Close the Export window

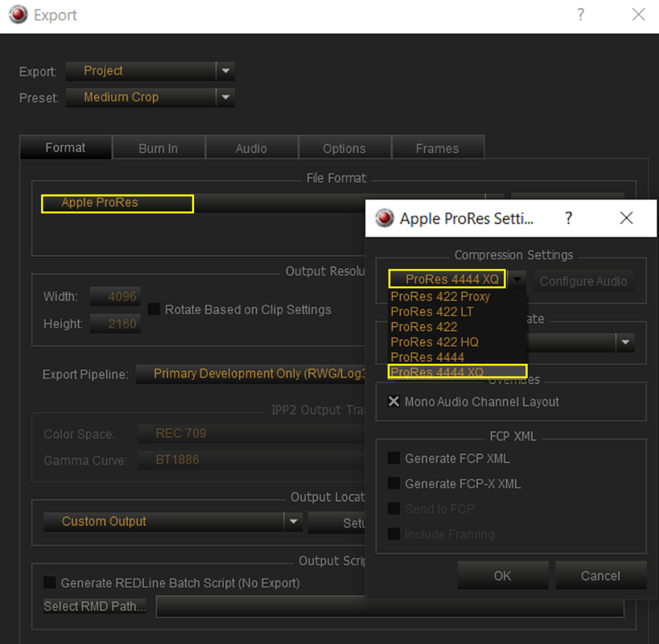click(x=638, y=14)
